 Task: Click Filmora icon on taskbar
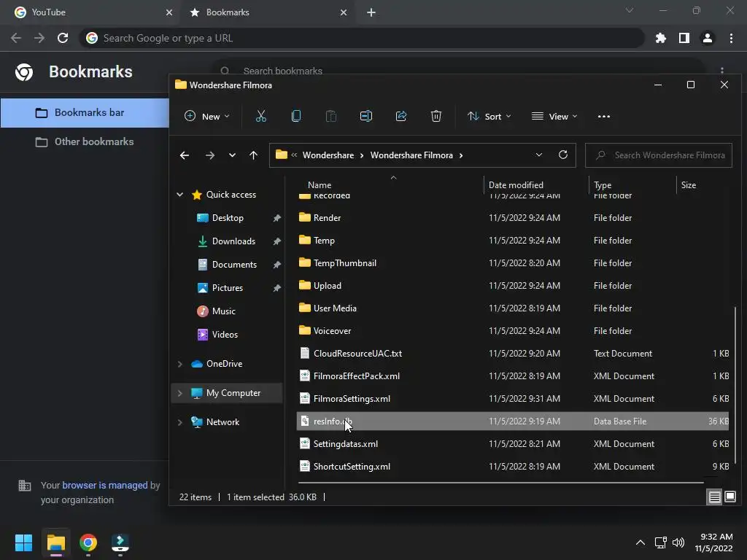click(120, 542)
